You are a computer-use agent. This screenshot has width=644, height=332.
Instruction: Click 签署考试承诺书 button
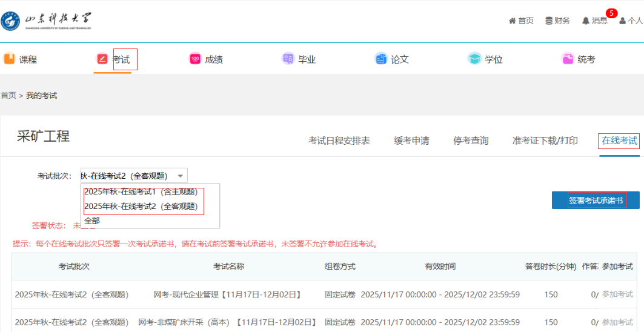point(596,201)
